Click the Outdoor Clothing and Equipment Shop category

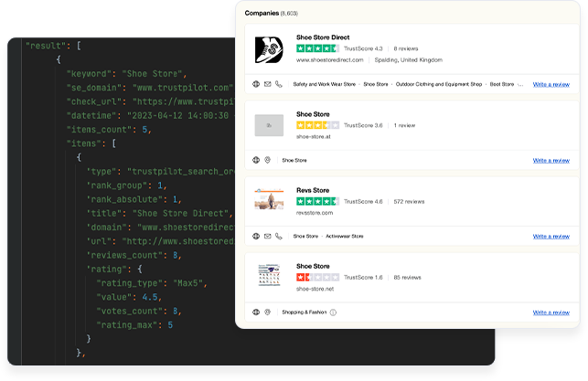[x=439, y=84]
